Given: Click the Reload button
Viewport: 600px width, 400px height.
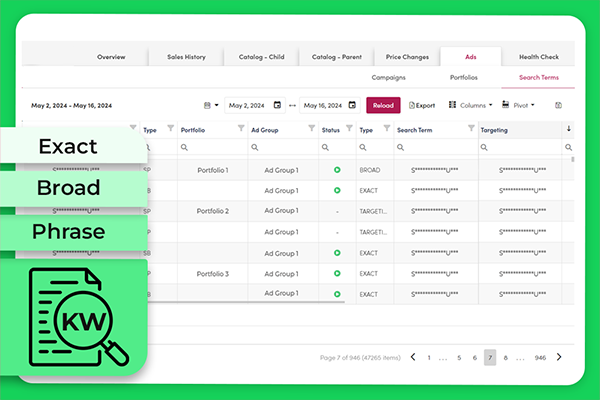Looking at the screenshot, I should coord(383,105).
